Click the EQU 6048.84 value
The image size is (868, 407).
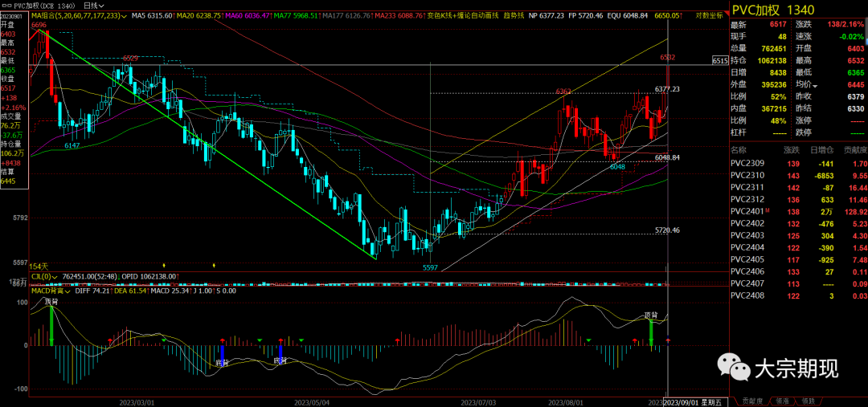click(627, 16)
